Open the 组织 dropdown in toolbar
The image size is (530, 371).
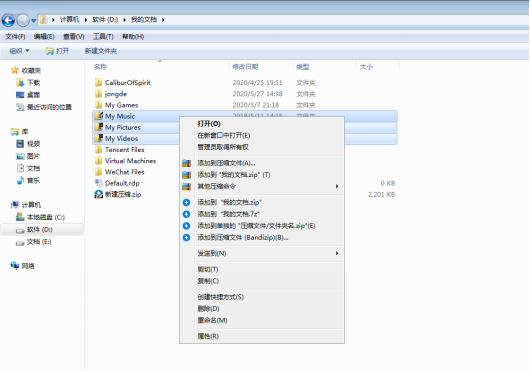coord(19,51)
